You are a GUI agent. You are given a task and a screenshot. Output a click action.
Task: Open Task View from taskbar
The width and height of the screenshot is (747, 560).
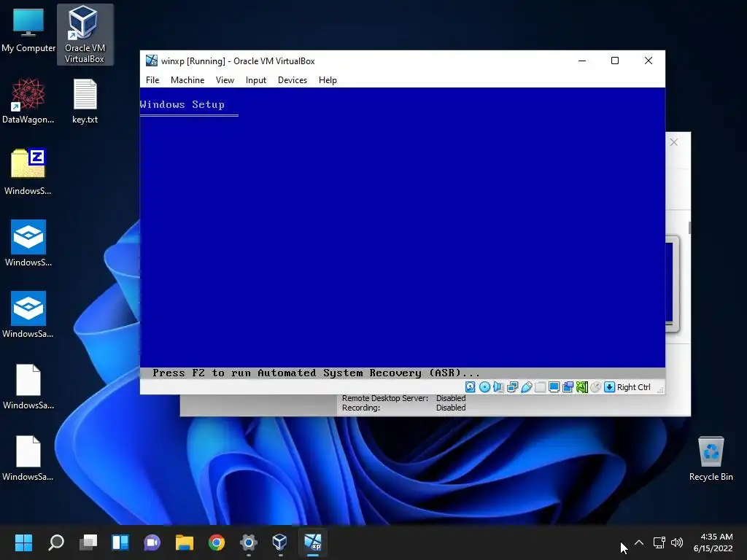88,542
